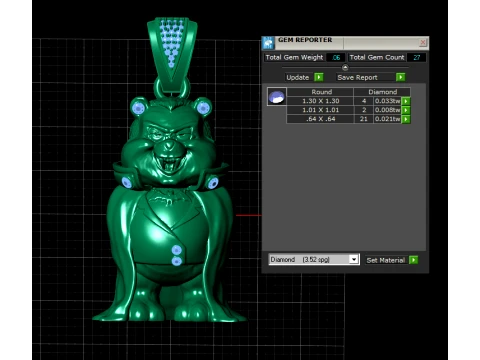Click the Total Gem Weight label
The height and width of the screenshot is (360, 480).
pos(294,57)
